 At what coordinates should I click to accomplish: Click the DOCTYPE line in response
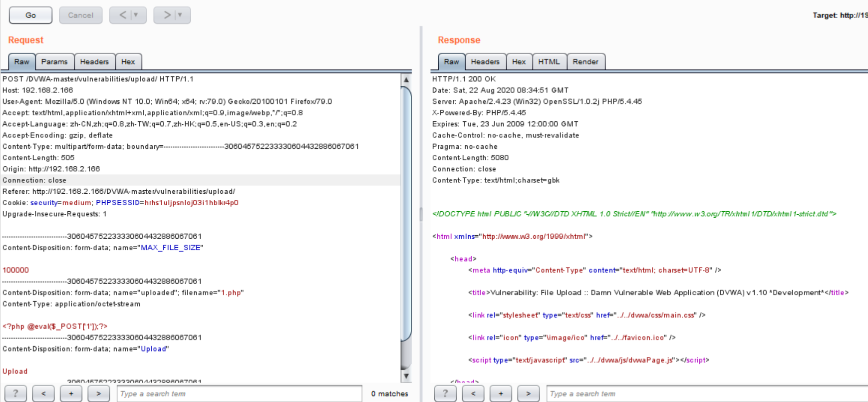[634, 214]
